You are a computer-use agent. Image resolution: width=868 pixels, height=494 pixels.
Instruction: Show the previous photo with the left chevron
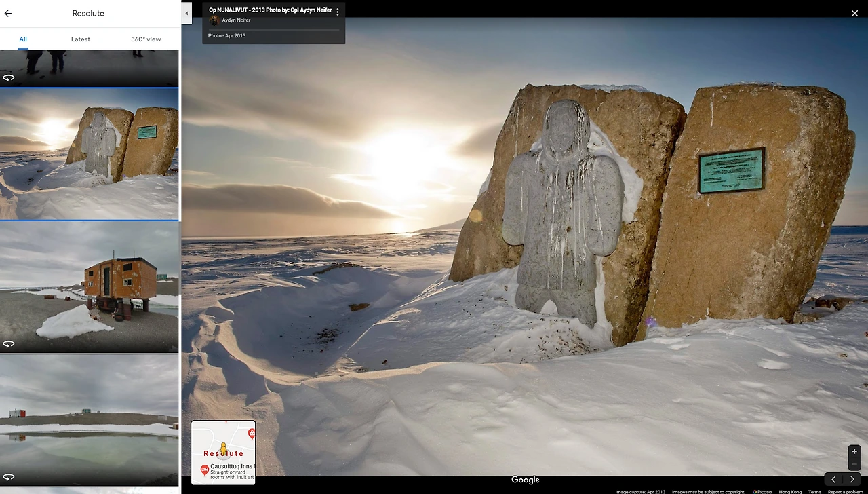pyautogui.click(x=833, y=479)
